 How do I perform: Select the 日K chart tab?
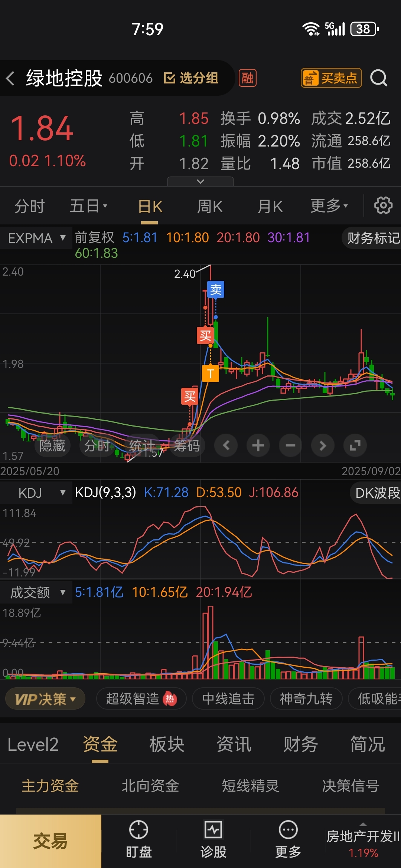coord(150,207)
